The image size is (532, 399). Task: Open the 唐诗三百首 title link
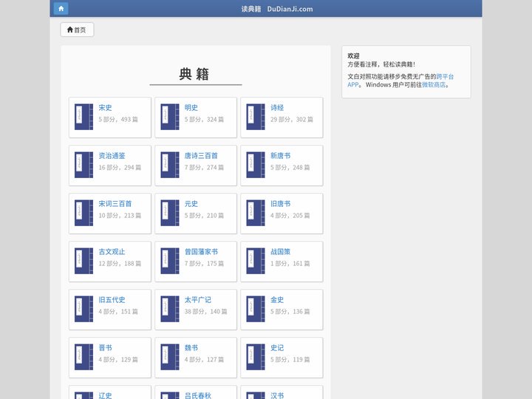pyautogui.click(x=201, y=156)
